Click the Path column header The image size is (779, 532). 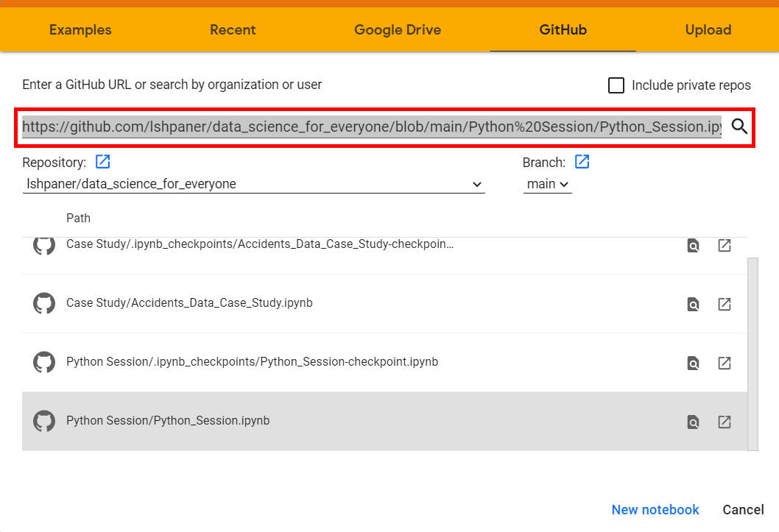pos(79,219)
